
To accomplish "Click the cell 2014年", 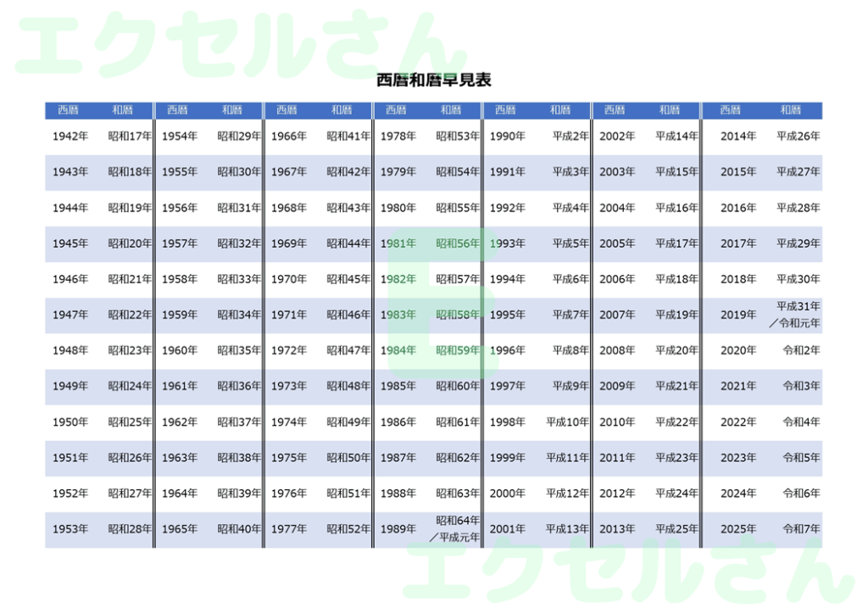I will point(738,137).
